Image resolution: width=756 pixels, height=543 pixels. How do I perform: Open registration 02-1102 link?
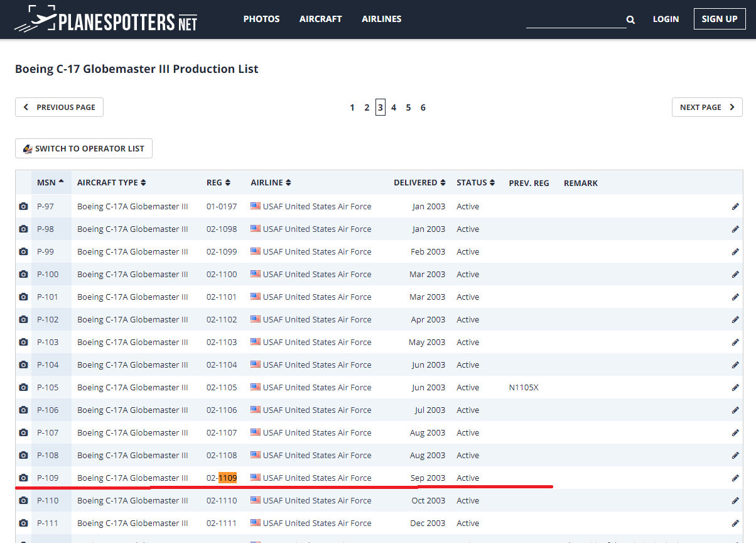point(222,319)
